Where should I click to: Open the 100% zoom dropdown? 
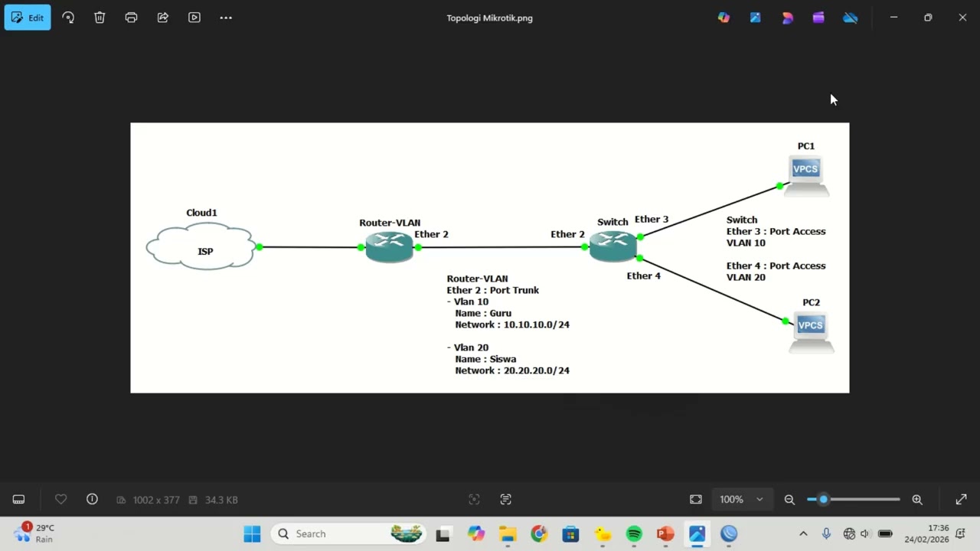click(x=741, y=500)
